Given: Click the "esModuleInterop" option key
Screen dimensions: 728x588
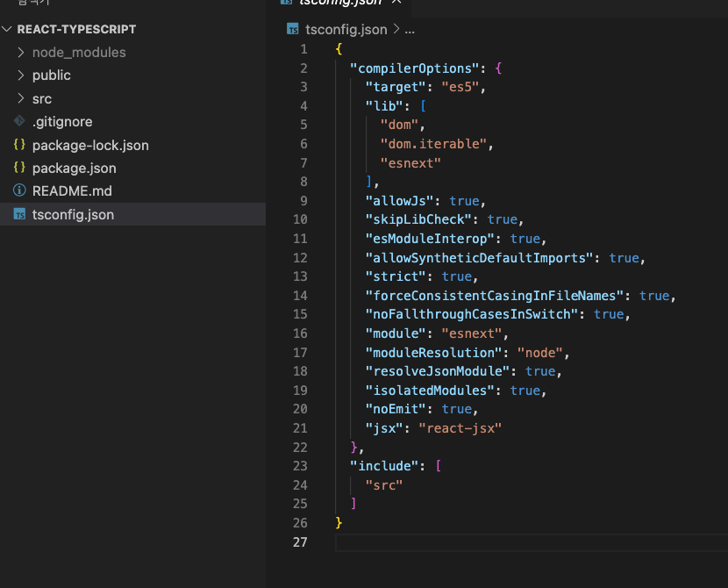Looking at the screenshot, I should 430,239.
